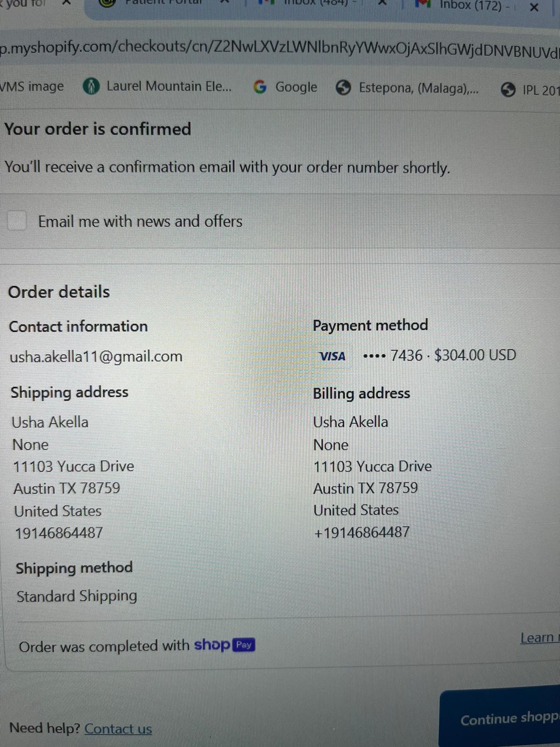This screenshot has height=747, width=560.
Task: Enable Email me with news and offers checkbox
Action: tap(17, 220)
